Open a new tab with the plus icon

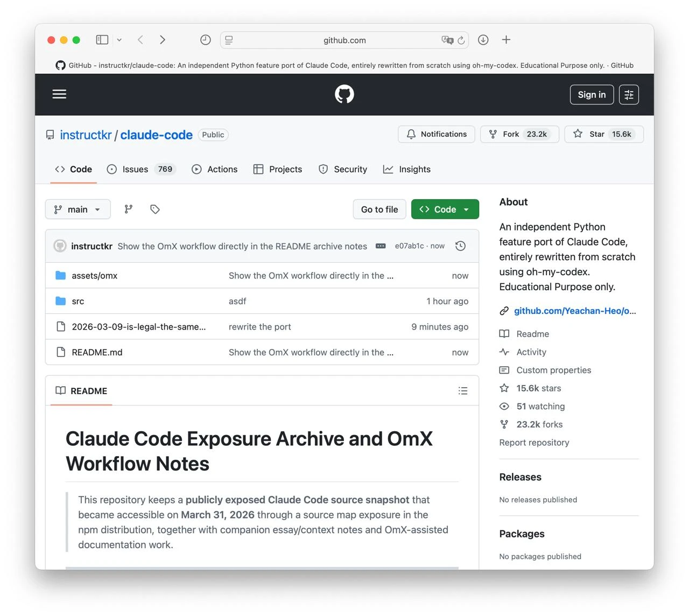506,40
